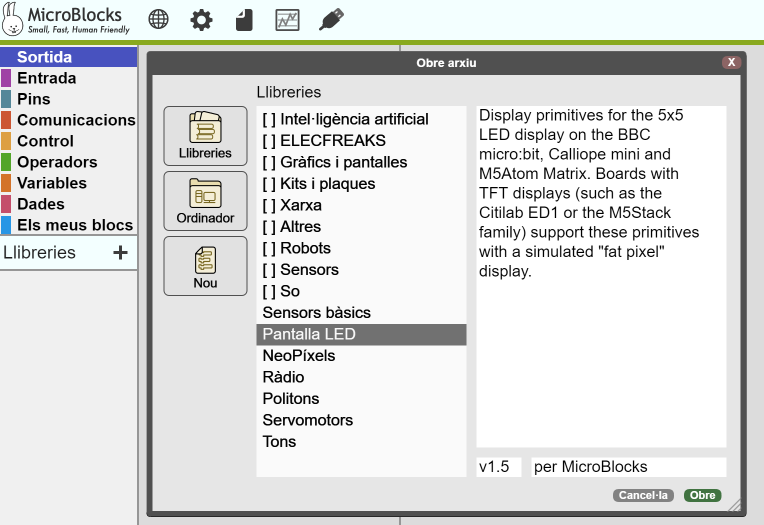Image resolution: width=764 pixels, height=525 pixels.
Task: Expand the Intel·ligència artificial folder
Action: [345, 119]
